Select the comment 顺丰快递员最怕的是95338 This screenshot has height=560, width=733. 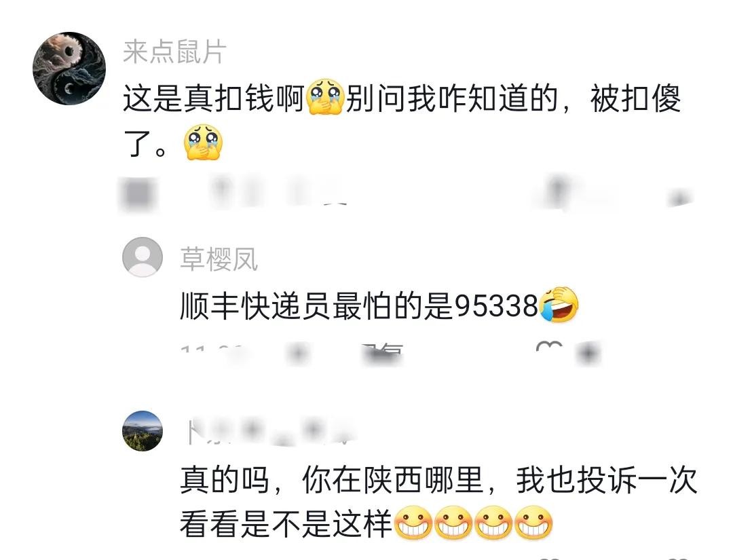359,306
